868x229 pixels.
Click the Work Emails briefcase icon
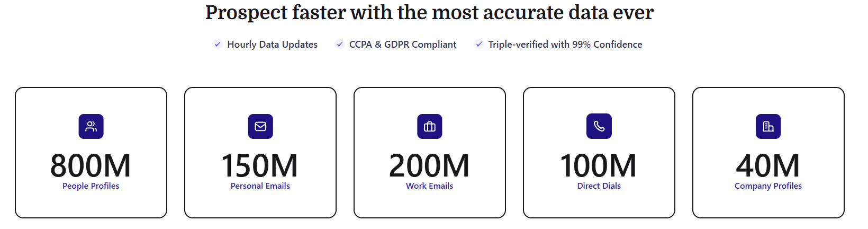point(430,127)
